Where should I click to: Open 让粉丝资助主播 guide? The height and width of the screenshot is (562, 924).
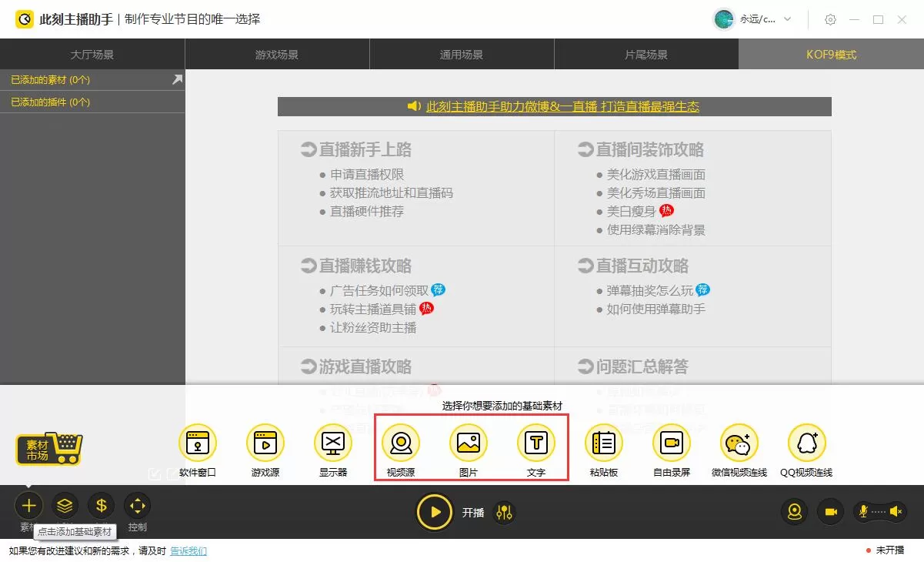[x=373, y=328]
